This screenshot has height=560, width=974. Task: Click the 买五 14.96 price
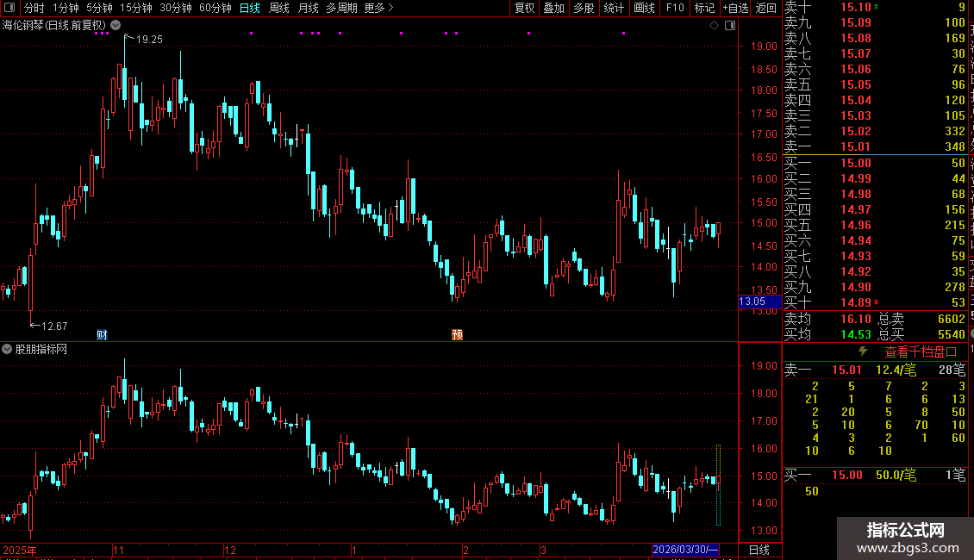(856, 225)
